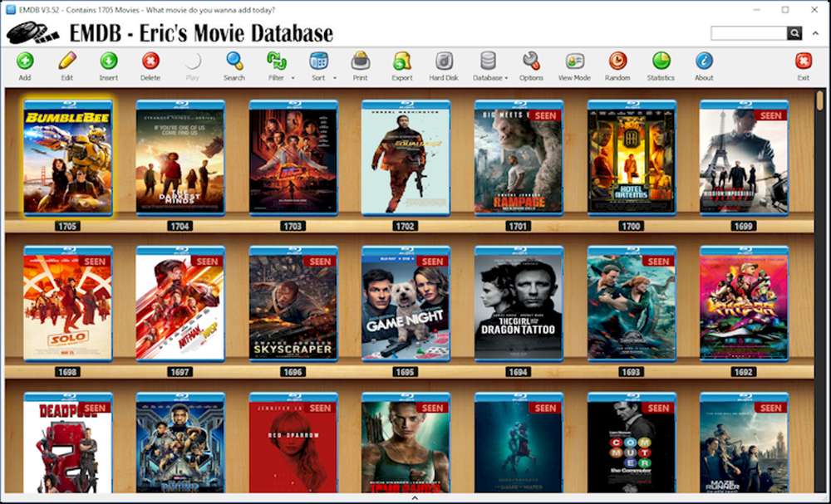Select the Skyscraper movie cover

pyautogui.click(x=293, y=303)
